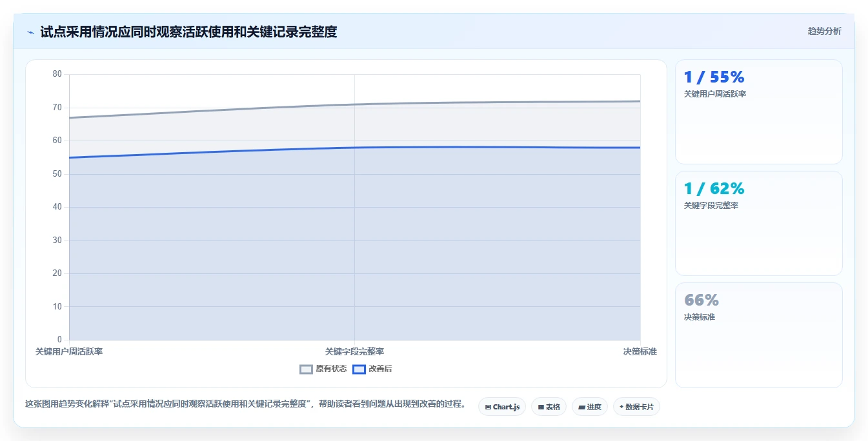Click the y-axis value 10

coord(57,307)
